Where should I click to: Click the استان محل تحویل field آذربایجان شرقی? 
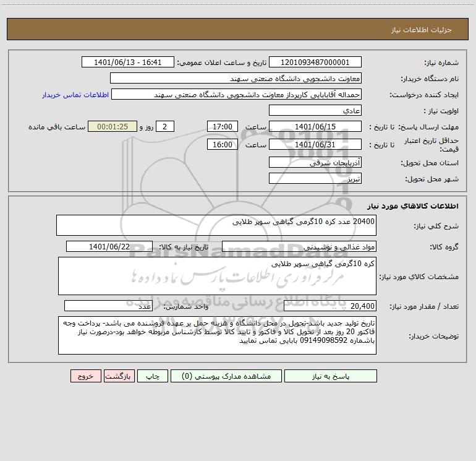click(x=315, y=163)
